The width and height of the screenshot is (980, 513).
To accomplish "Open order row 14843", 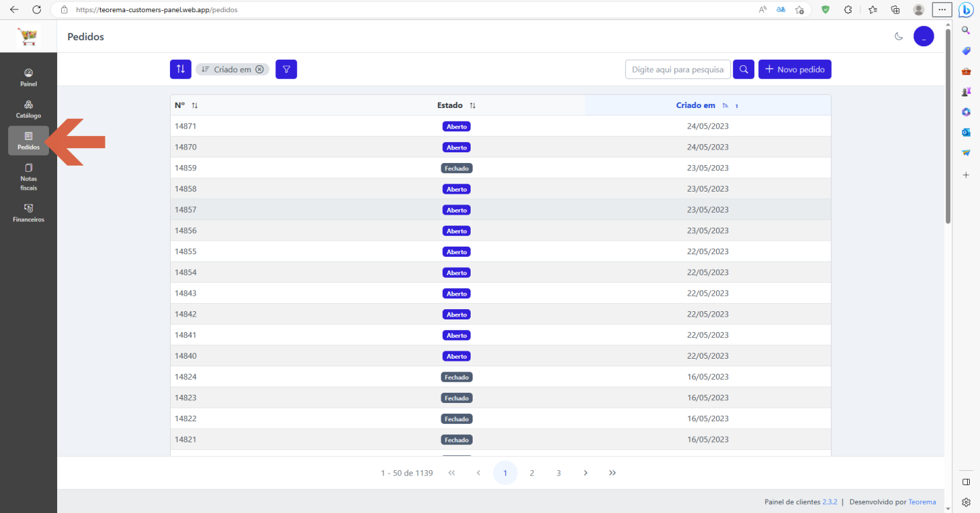I will [501, 294].
